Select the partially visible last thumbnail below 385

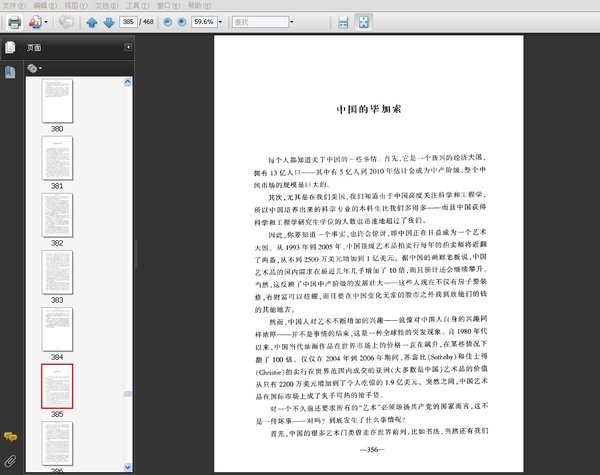click(57, 443)
